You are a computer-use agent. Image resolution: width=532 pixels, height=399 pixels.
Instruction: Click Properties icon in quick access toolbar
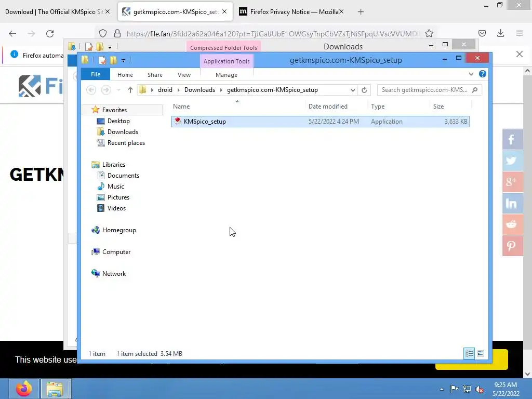(x=102, y=60)
